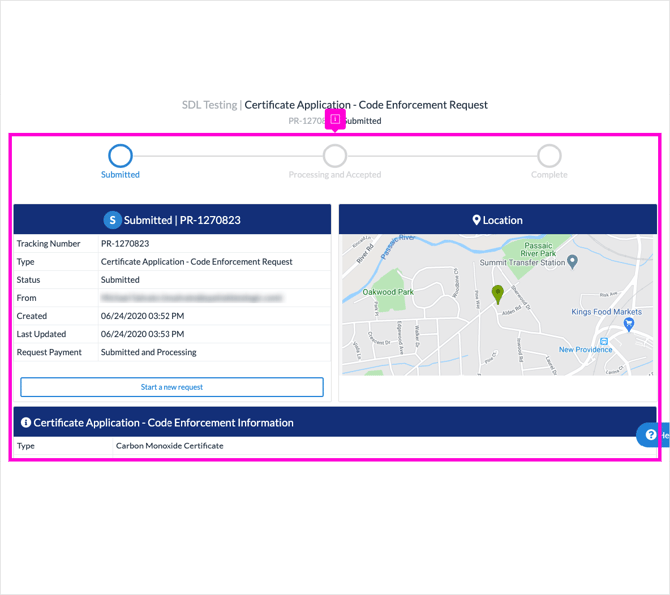The width and height of the screenshot is (670, 595).
Task: Click the Submitted step circle
Action: tap(120, 156)
